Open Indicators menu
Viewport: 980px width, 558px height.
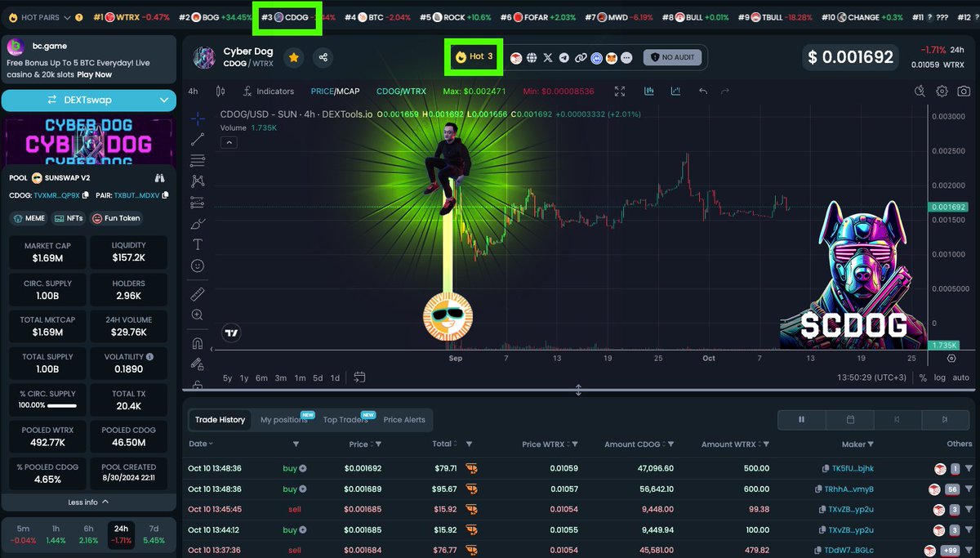(x=268, y=92)
